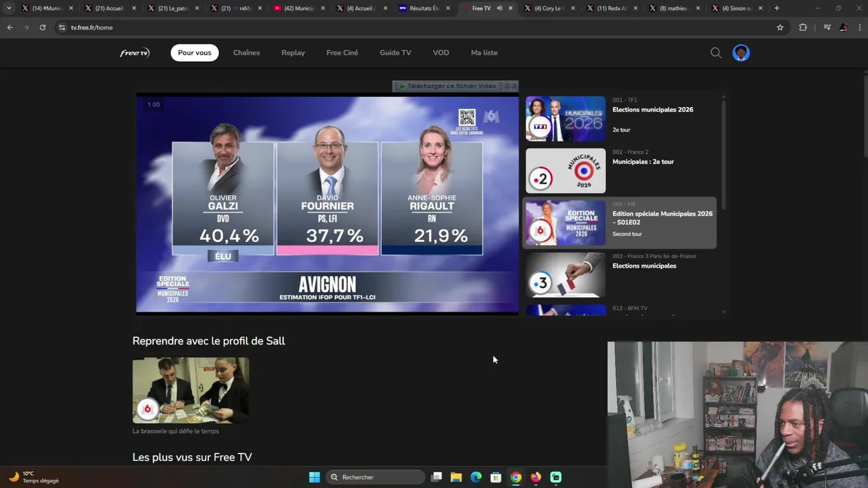Open the search magnifier icon
Screen dimensions: 868x488
(716, 53)
